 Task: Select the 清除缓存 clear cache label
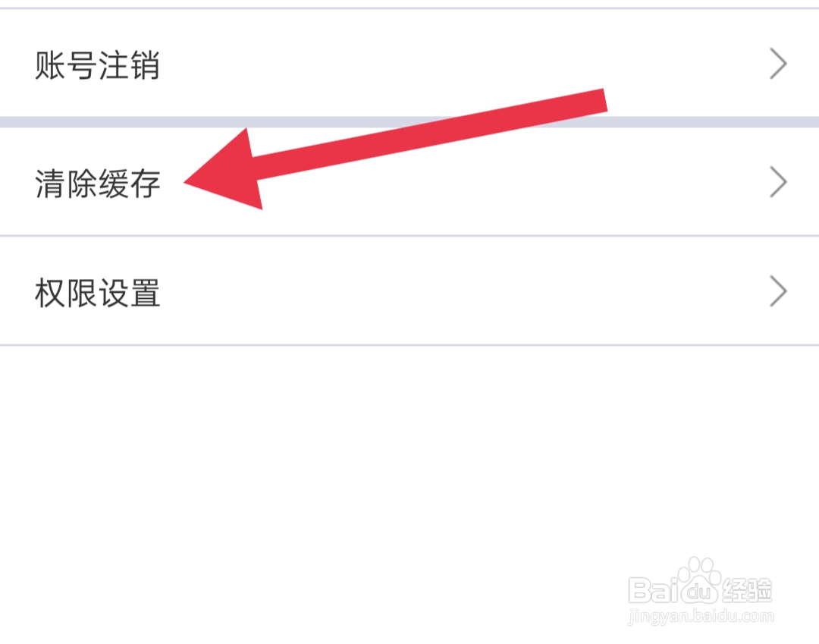click(98, 184)
